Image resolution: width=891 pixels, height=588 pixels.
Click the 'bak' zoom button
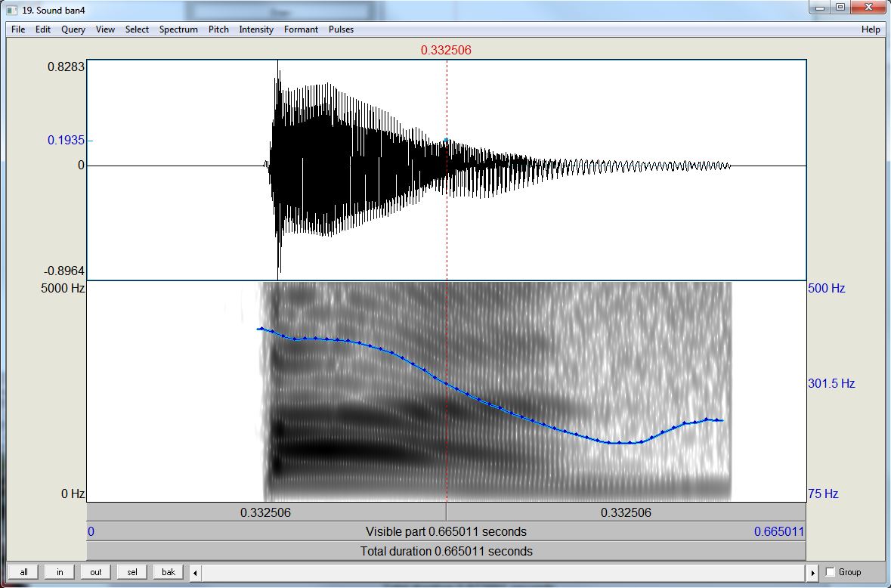[169, 572]
